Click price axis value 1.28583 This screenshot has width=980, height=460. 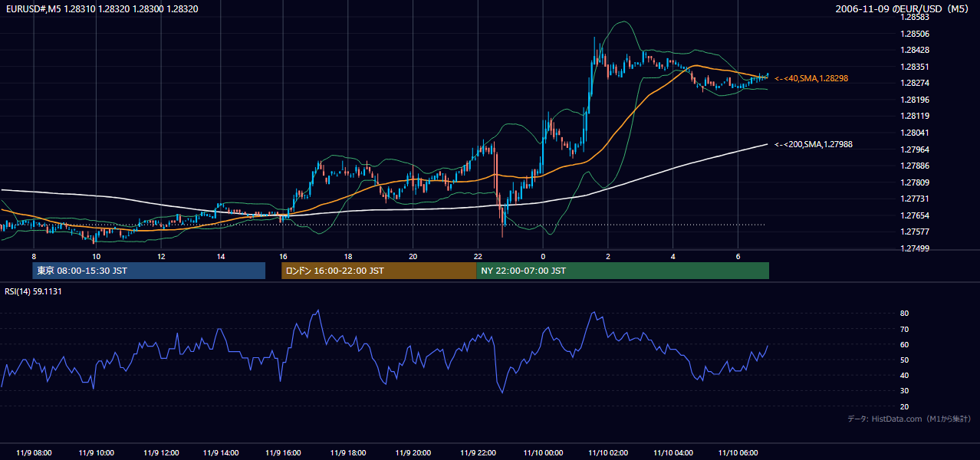tap(914, 17)
